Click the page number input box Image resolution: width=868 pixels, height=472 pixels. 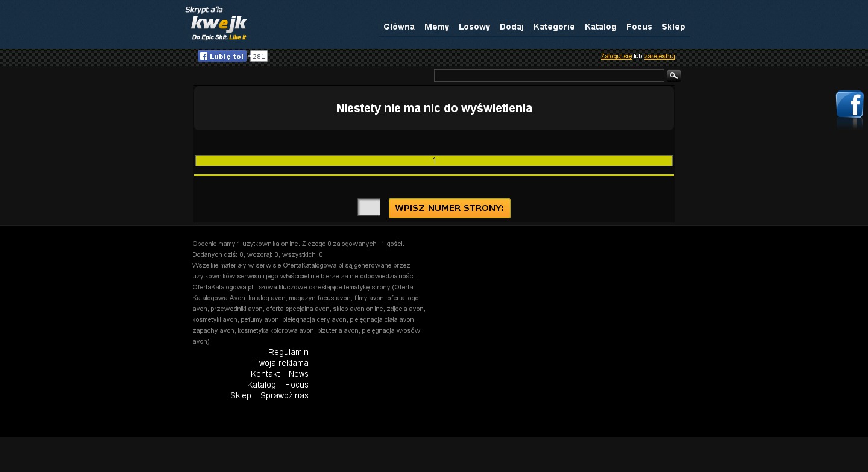[369, 207]
